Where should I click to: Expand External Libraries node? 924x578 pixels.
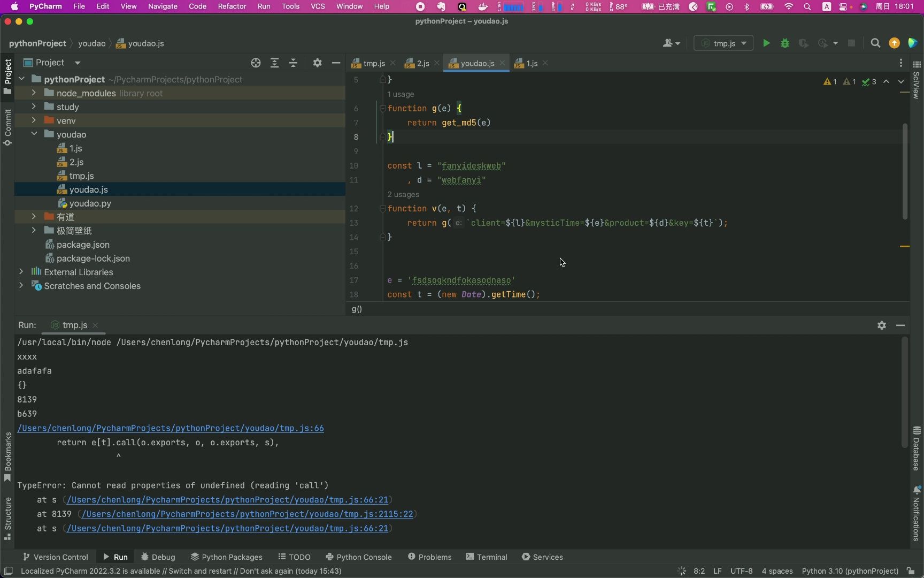[x=21, y=271]
